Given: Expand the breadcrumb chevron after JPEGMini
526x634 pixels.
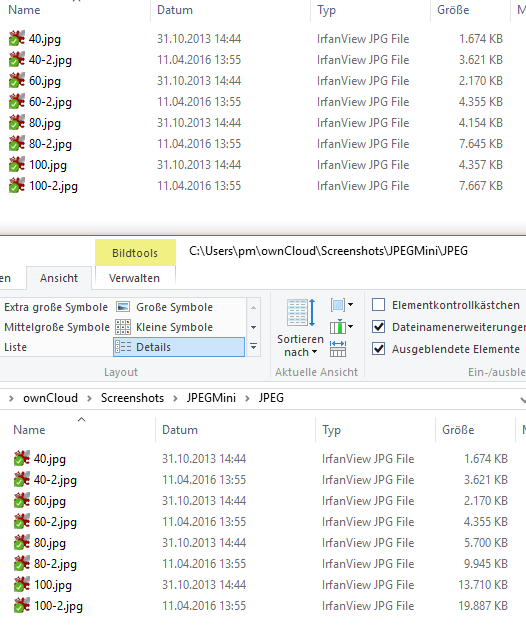Looking at the screenshot, I should (x=247, y=398).
